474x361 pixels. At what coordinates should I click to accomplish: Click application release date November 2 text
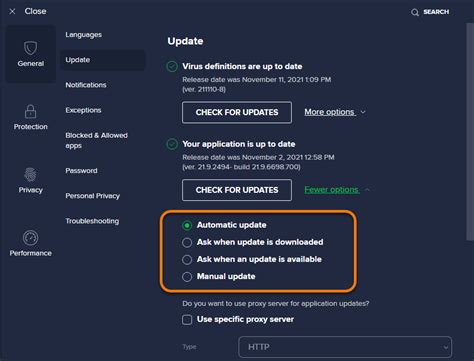click(258, 157)
